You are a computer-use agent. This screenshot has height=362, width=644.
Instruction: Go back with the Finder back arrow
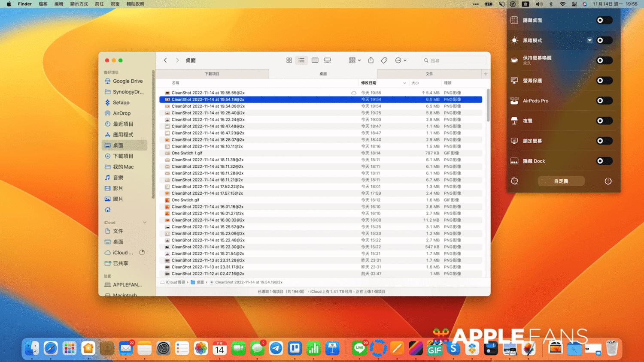click(165, 60)
